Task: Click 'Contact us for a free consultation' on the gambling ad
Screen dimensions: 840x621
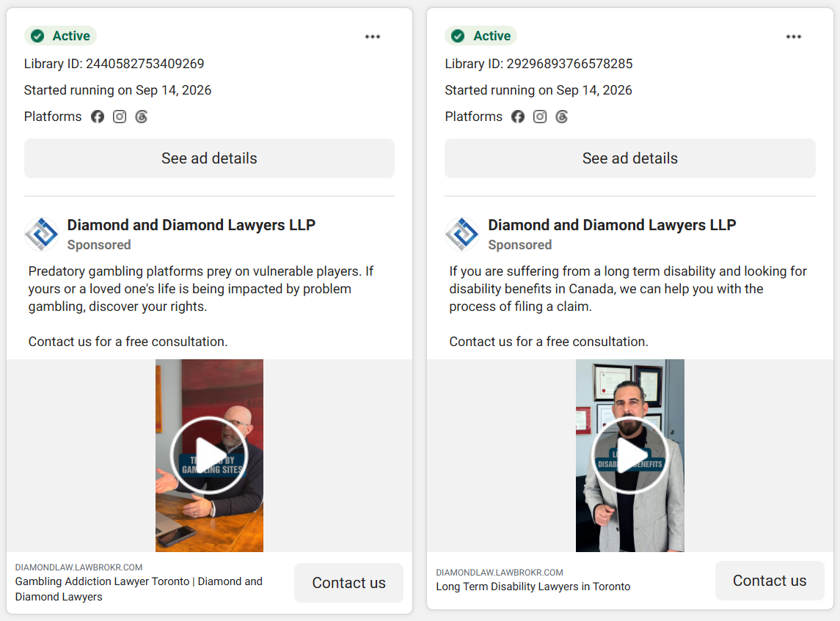Action: [x=128, y=342]
